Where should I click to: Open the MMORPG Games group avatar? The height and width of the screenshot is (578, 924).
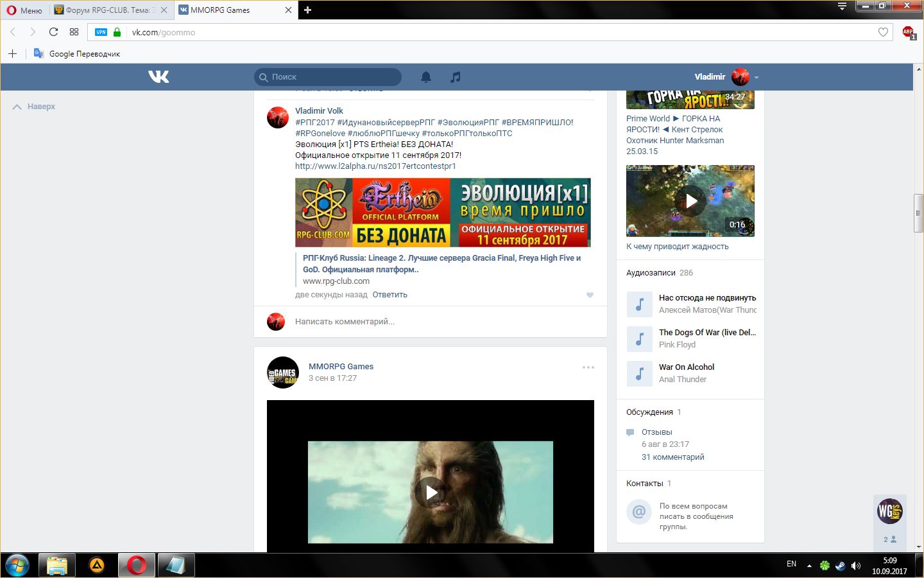[x=283, y=372]
